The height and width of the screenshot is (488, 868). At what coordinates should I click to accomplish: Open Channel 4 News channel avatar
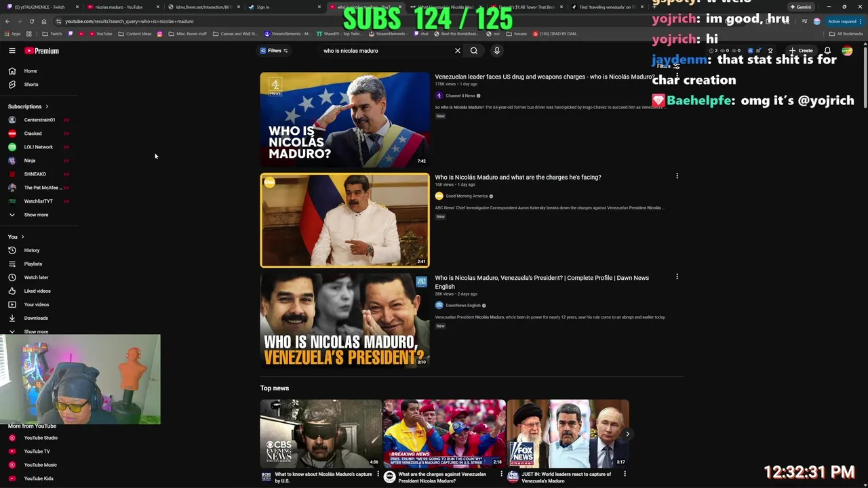(x=439, y=96)
